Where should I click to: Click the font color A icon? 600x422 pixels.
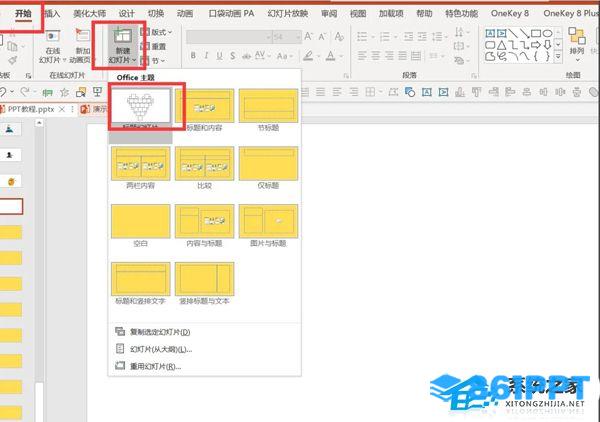(331, 56)
